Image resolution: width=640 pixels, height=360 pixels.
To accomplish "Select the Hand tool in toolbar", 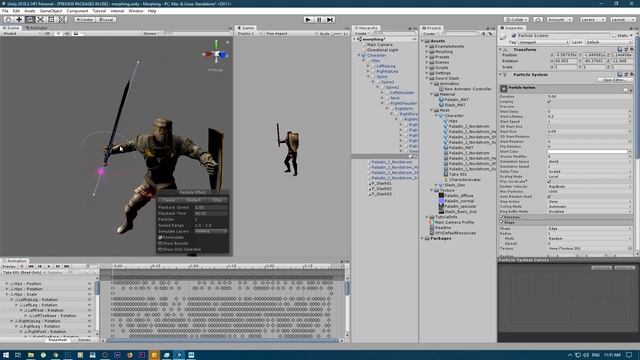I will 9,19.
